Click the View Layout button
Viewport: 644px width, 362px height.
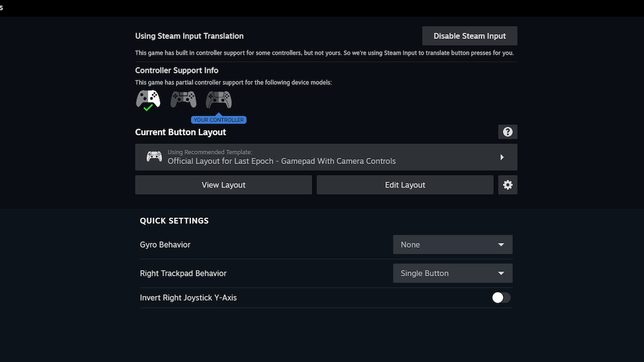point(223,185)
